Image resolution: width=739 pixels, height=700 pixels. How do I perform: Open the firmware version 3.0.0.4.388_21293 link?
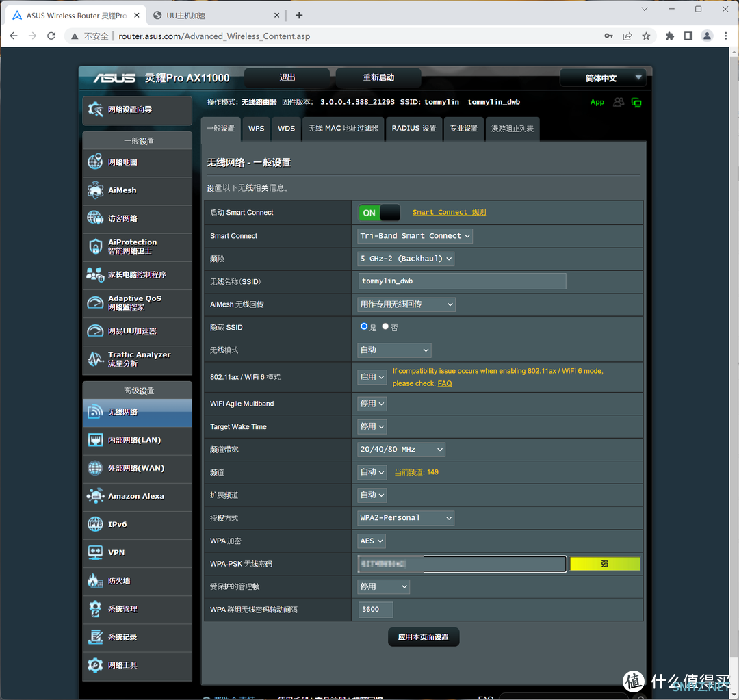[357, 102]
